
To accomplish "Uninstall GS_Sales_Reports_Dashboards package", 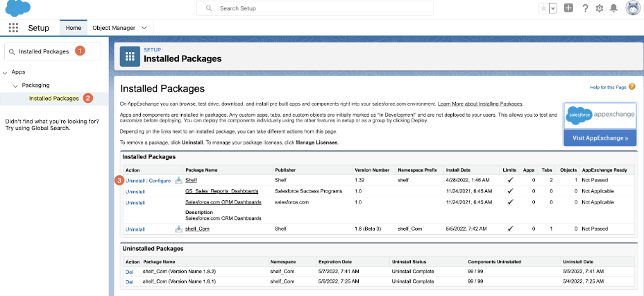I will point(135,192).
